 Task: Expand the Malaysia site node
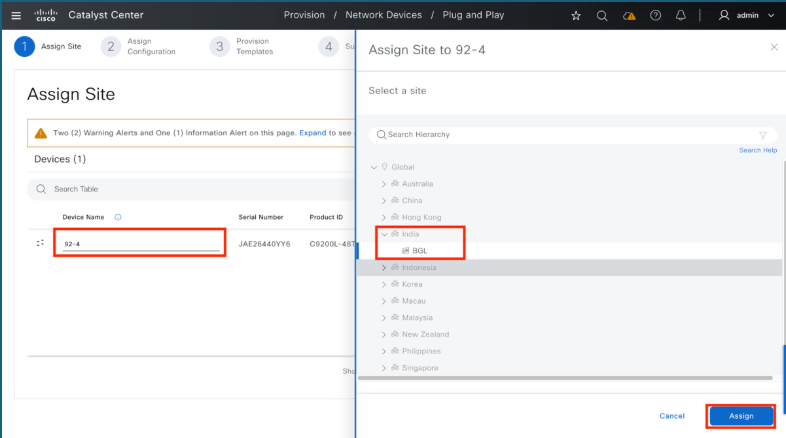click(383, 318)
